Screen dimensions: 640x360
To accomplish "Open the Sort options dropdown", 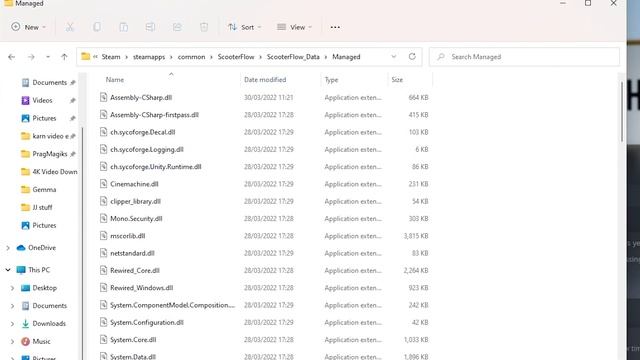I will coord(244,27).
